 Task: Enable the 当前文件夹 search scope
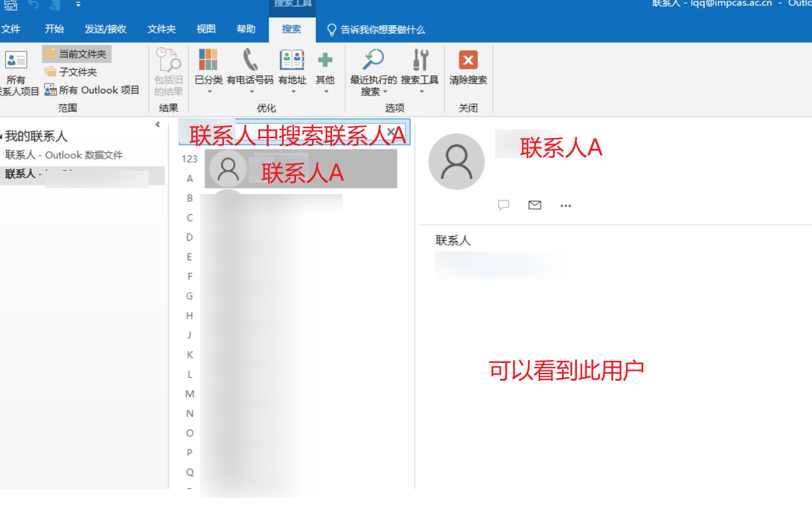coord(76,53)
